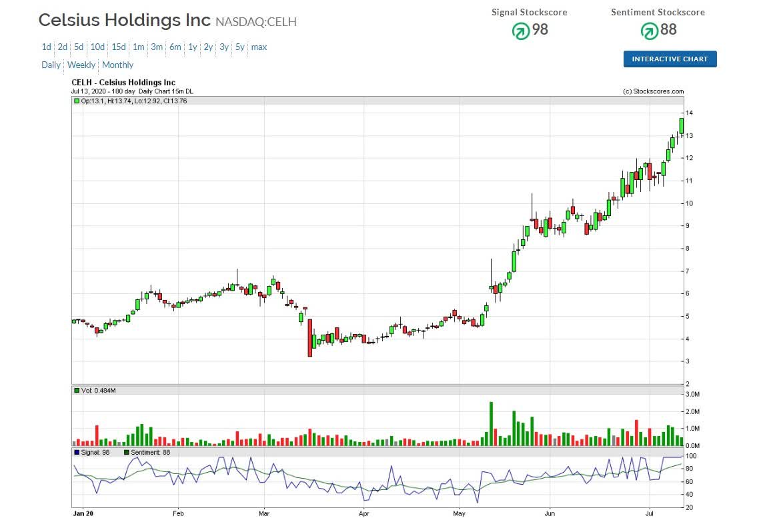This screenshot has width=761, height=532.
Task: Select the 10d time range
Action: coord(97,47)
